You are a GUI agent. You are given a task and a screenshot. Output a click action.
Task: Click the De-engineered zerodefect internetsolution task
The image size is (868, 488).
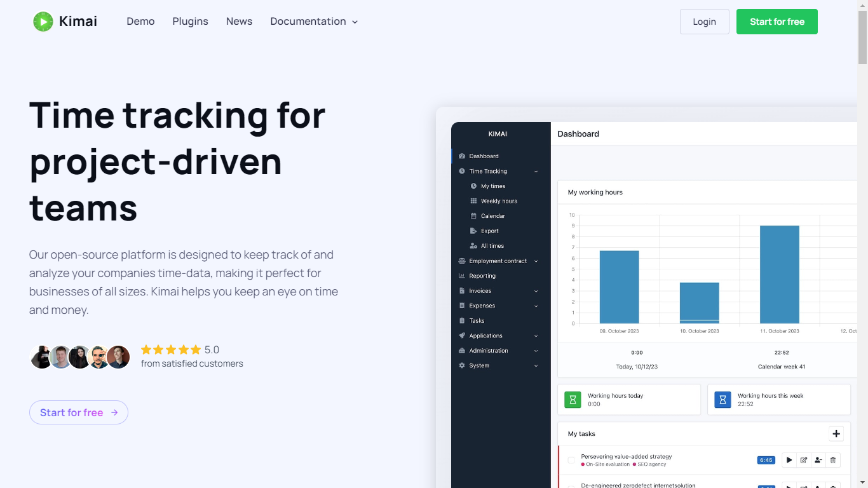click(x=638, y=485)
